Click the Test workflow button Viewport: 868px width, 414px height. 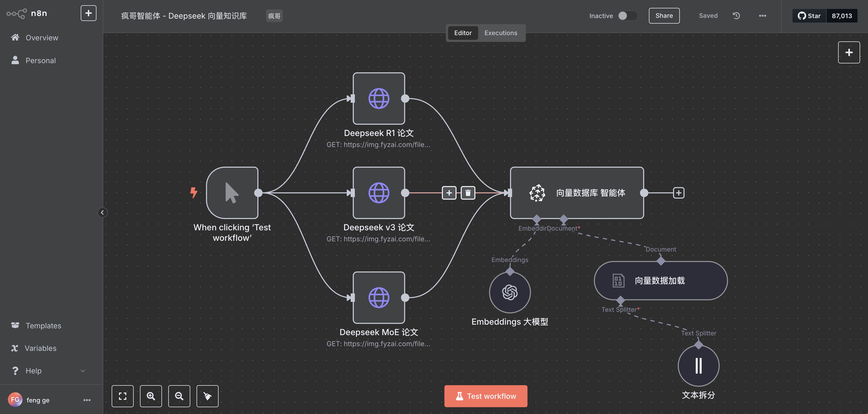click(x=486, y=396)
